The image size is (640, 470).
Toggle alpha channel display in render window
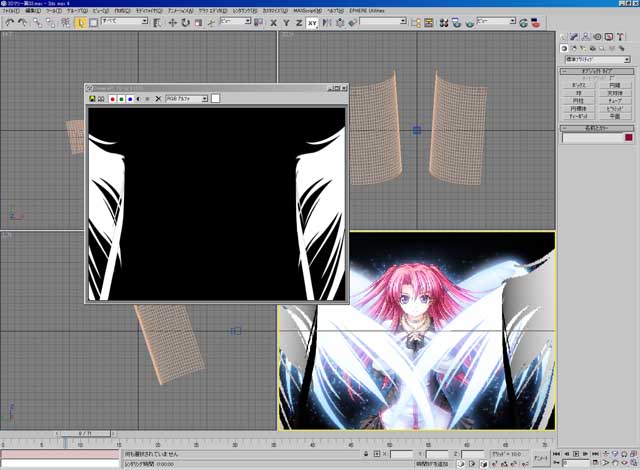(139, 99)
